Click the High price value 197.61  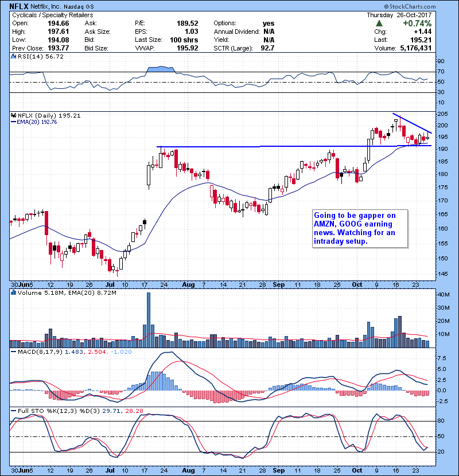click(59, 32)
